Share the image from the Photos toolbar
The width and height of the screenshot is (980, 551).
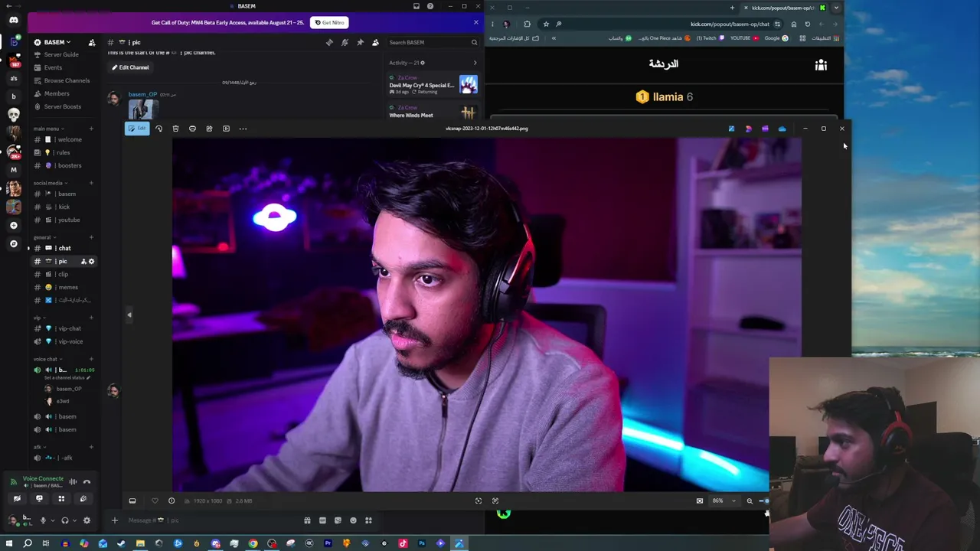(x=209, y=129)
